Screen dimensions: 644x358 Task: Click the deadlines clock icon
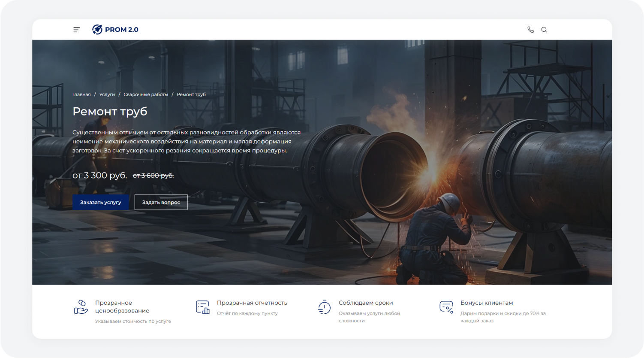pos(324,307)
